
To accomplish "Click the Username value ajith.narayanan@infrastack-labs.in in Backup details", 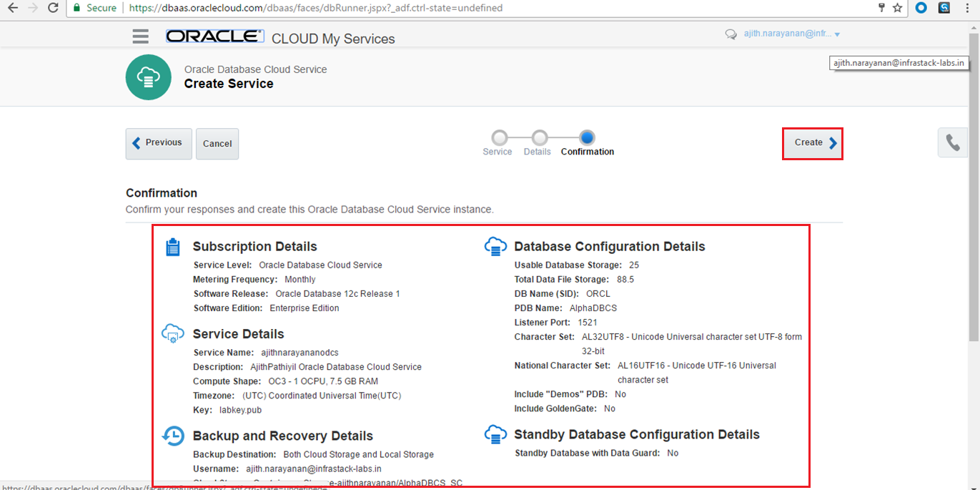I will point(314,469).
